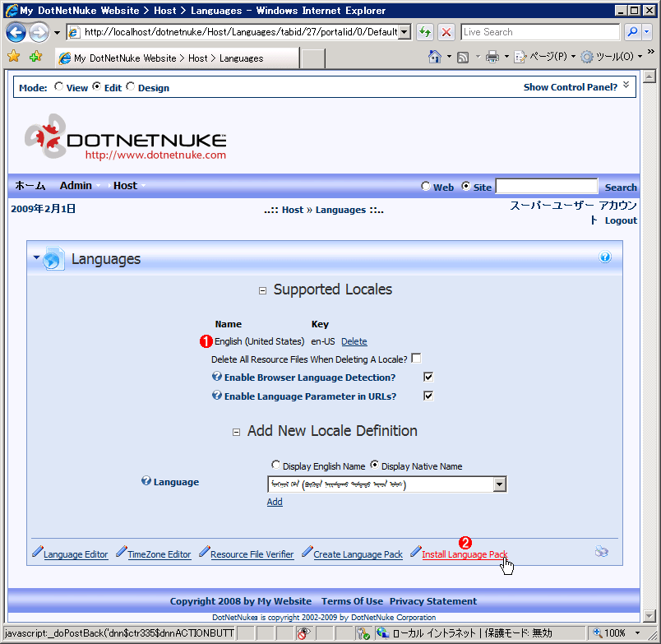Select the View mode radio button
The image size is (661, 644).
[59, 86]
